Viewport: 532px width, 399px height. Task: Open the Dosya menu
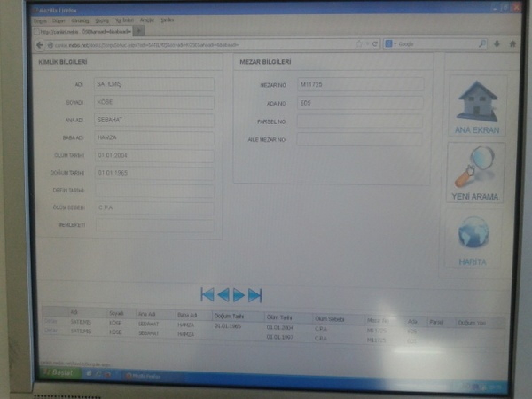tap(40, 20)
